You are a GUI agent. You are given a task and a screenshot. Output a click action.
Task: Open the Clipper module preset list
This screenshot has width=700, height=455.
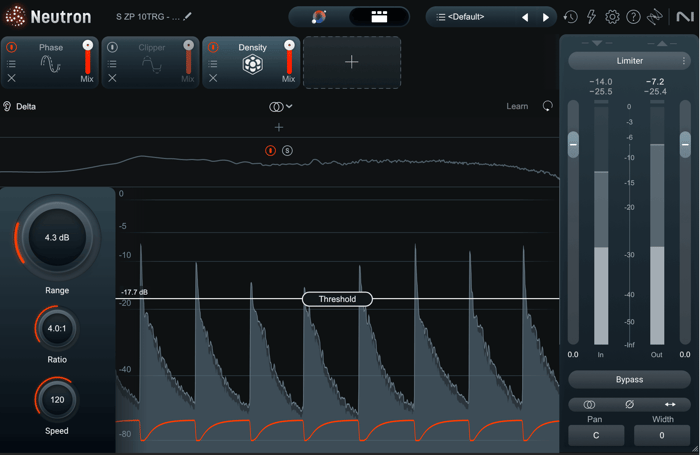click(x=112, y=63)
